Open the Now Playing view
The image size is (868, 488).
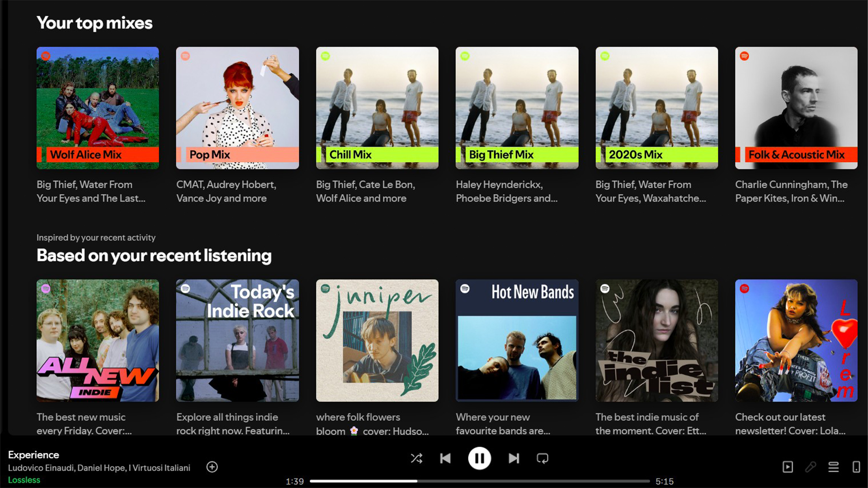[788, 467]
